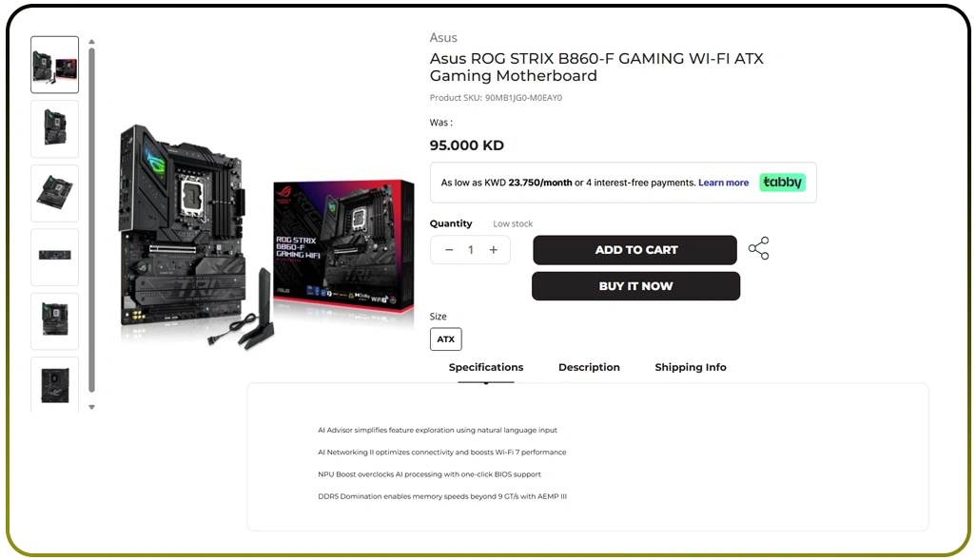Open the tabby Learn more link

(x=723, y=183)
